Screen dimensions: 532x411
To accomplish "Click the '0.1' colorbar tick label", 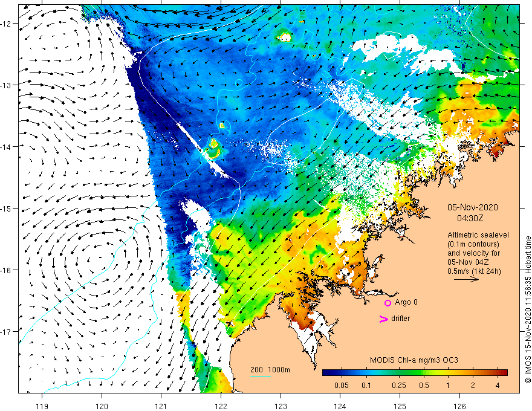I will (366, 385).
